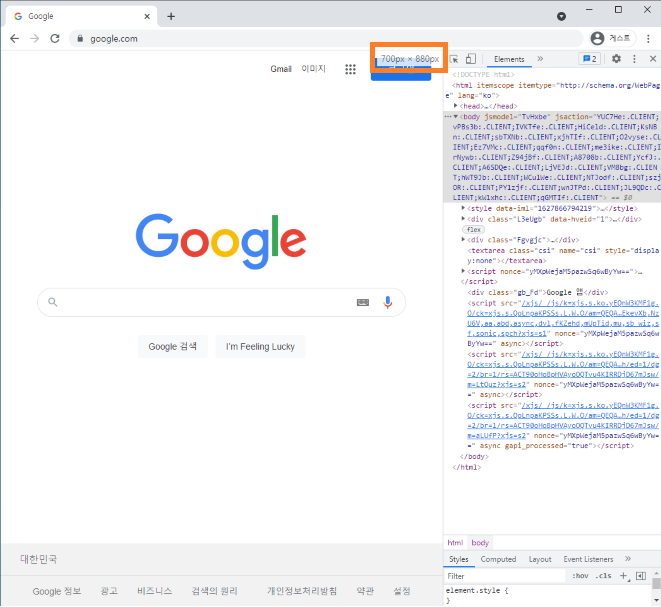The image size is (661, 607).
Task: Open the on-screen keyboard input tool
Action: click(363, 303)
